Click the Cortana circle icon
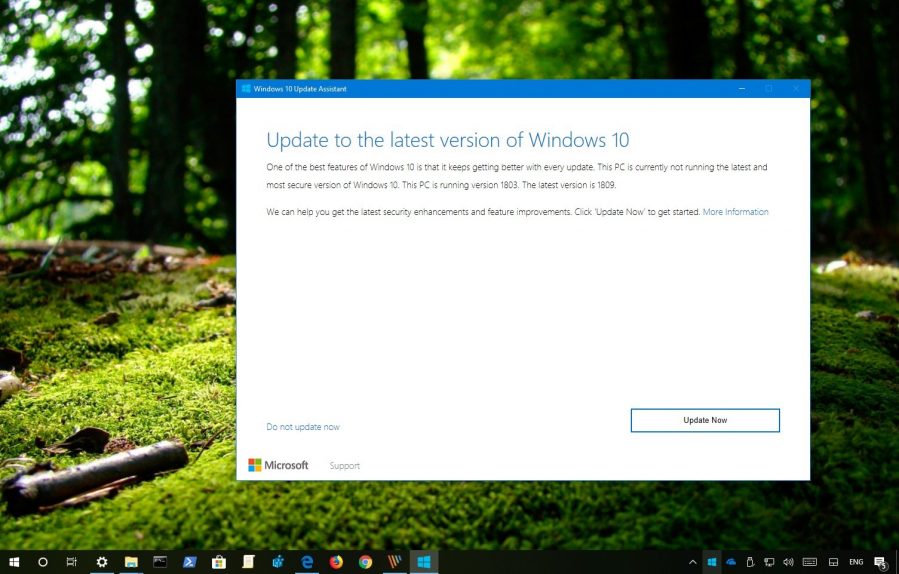The height and width of the screenshot is (574, 899). 43,562
